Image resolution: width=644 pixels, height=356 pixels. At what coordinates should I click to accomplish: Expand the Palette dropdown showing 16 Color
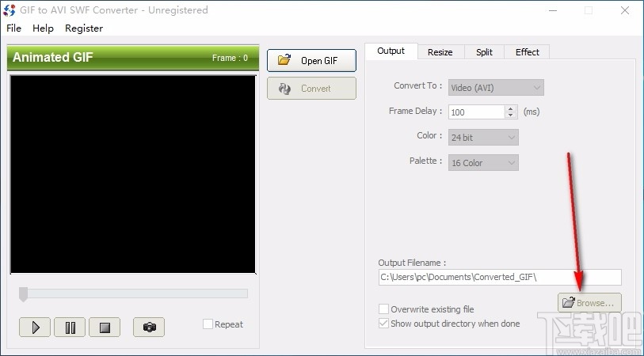point(483,163)
